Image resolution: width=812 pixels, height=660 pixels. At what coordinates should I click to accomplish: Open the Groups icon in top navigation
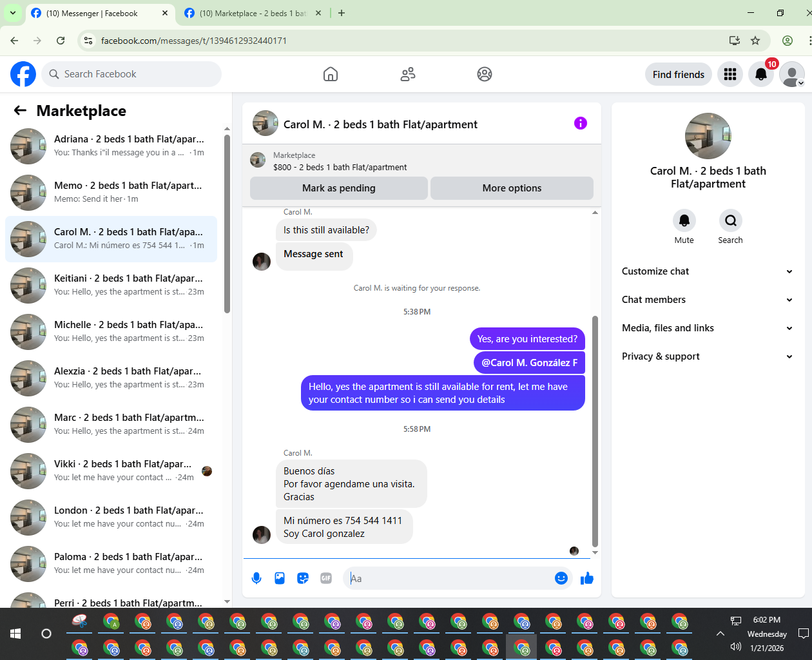pyautogui.click(x=485, y=74)
